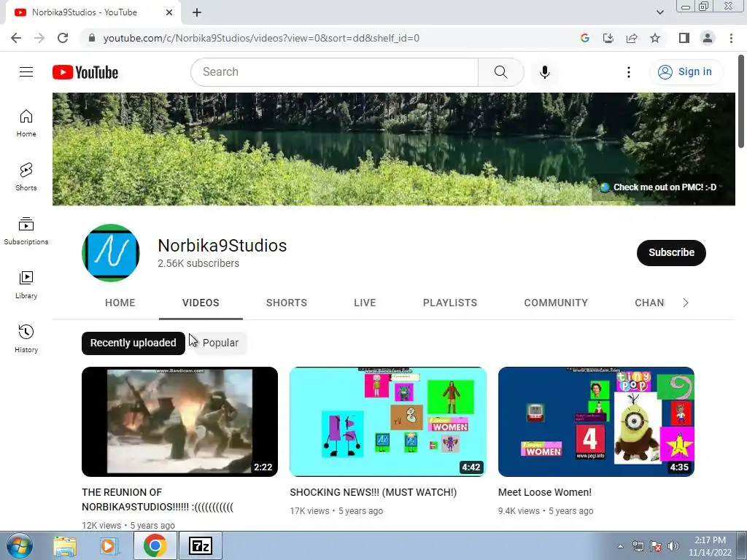Open 'SHOCKING NEWS!!! (MUST WATCH!)' video title
The height and width of the screenshot is (560, 747).
[x=373, y=492]
